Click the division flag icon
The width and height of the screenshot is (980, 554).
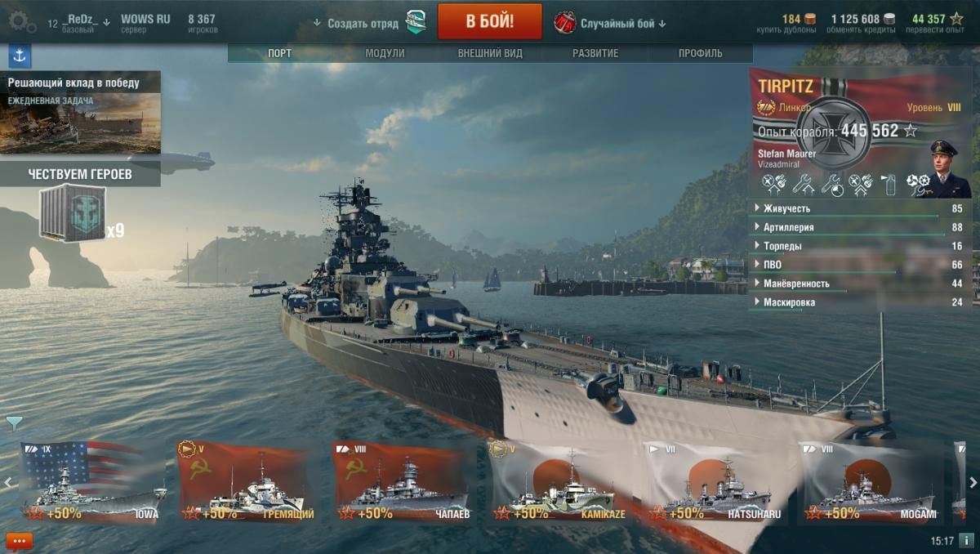point(415,23)
